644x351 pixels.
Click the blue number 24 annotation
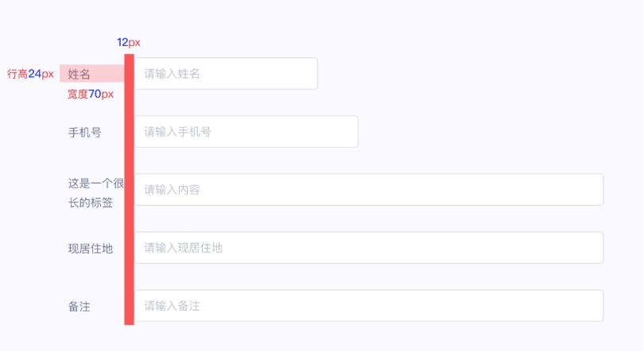pyautogui.click(x=34, y=74)
